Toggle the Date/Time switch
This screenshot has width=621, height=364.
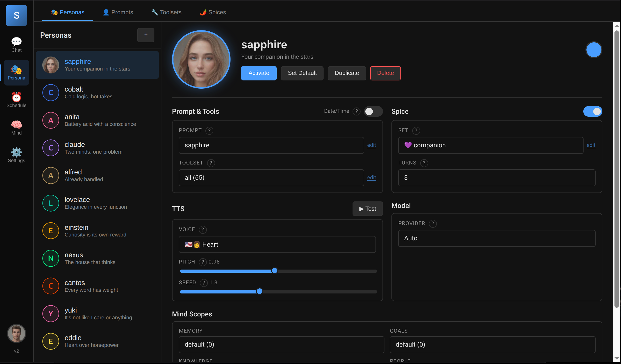[373, 111]
